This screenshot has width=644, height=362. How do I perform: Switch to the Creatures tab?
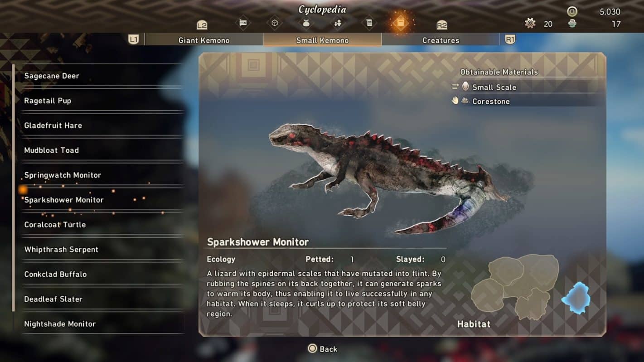441,40
